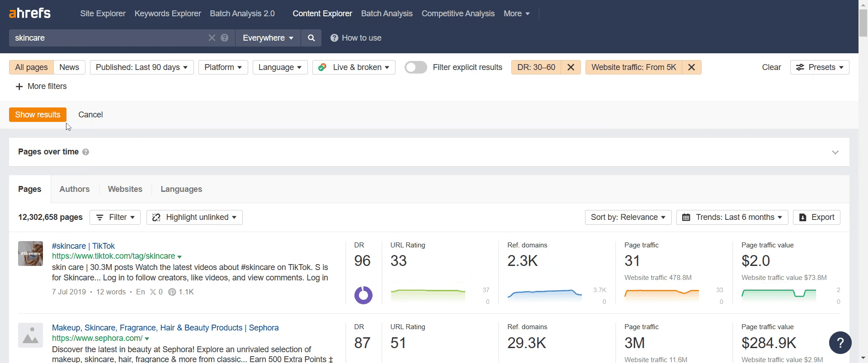Click Page traffic value chart for TikTok

[779, 295]
